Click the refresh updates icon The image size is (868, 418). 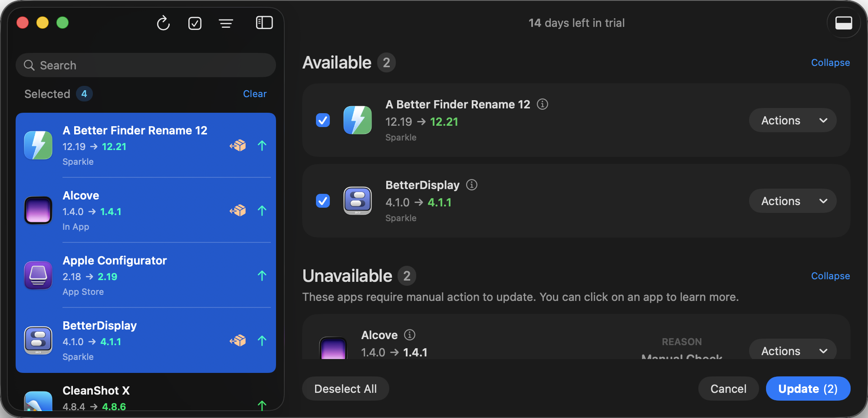click(x=163, y=23)
